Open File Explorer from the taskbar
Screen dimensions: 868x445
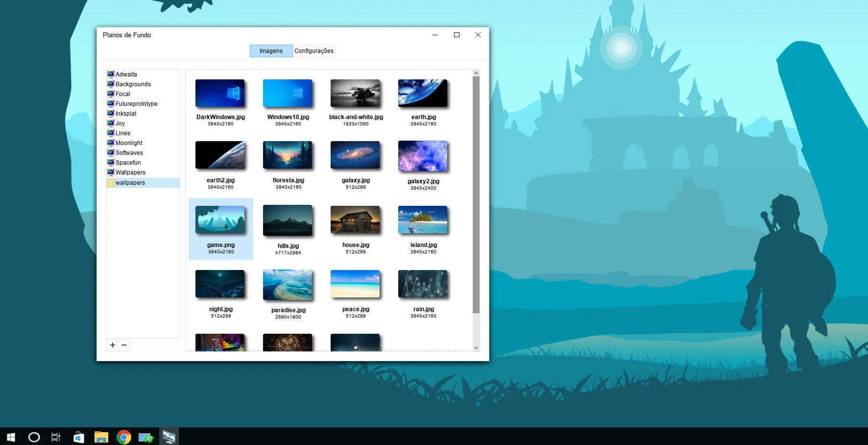(x=101, y=437)
